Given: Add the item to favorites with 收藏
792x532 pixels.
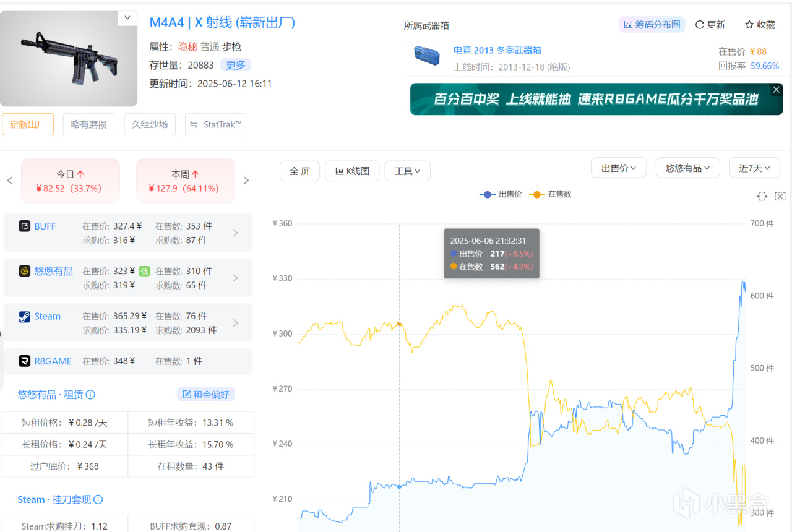Looking at the screenshot, I should pyautogui.click(x=760, y=25).
